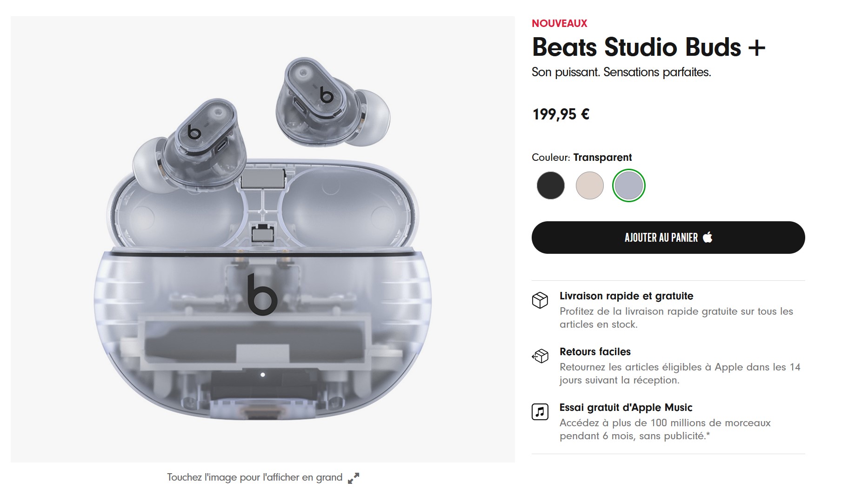Viewport: 868px width, 502px height.
Task: Select the black color option
Action: pos(550,185)
